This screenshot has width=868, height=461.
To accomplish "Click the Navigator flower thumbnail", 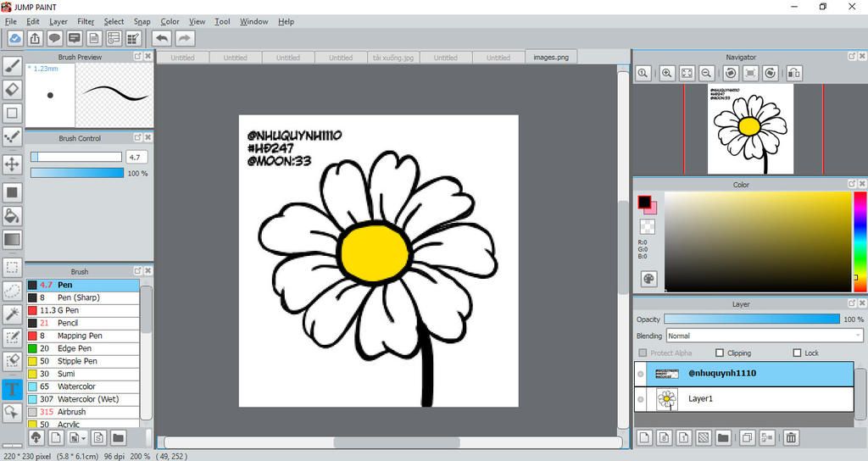I will click(x=750, y=129).
